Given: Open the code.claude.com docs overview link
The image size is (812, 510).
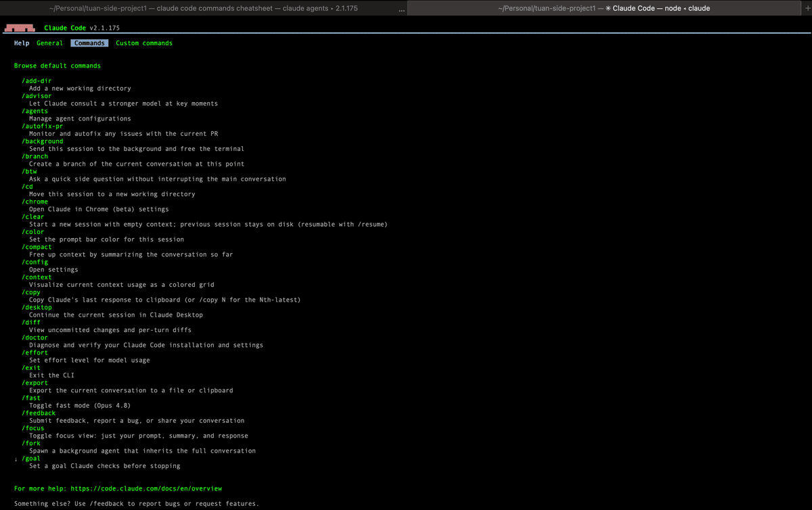Looking at the screenshot, I should tap(146, 488).
